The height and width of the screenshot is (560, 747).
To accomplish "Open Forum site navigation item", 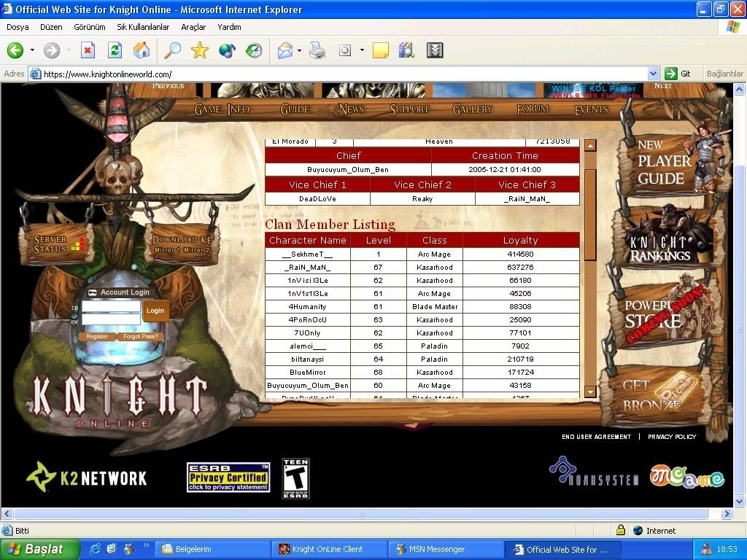I will pos(533,109).
